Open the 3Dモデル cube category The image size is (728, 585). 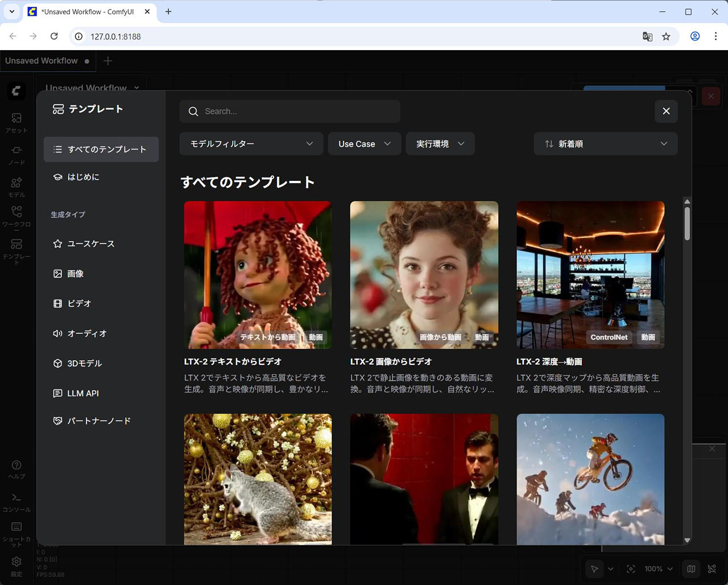click(x=84, y=363)
